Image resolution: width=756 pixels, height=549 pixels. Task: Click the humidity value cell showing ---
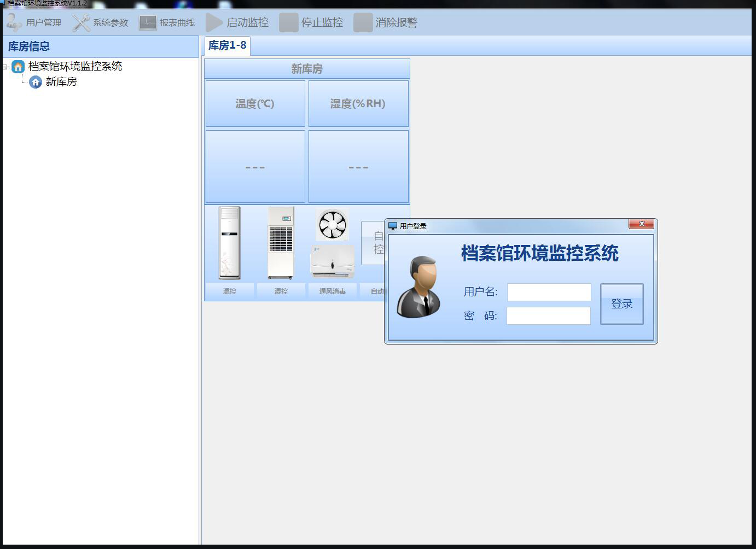[x=358, y=166]
